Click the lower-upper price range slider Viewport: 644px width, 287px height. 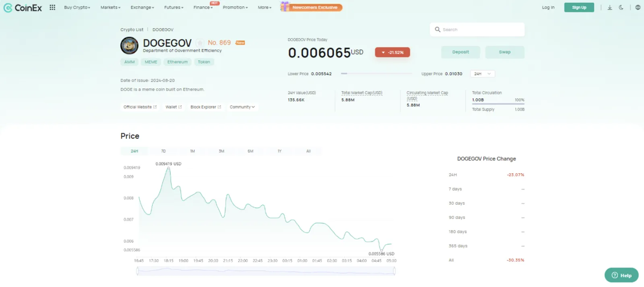[x=376, y=74]
